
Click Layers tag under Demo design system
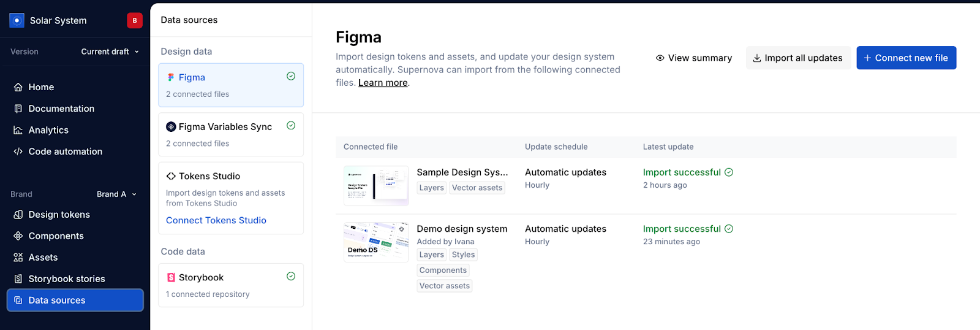(432, 255)
